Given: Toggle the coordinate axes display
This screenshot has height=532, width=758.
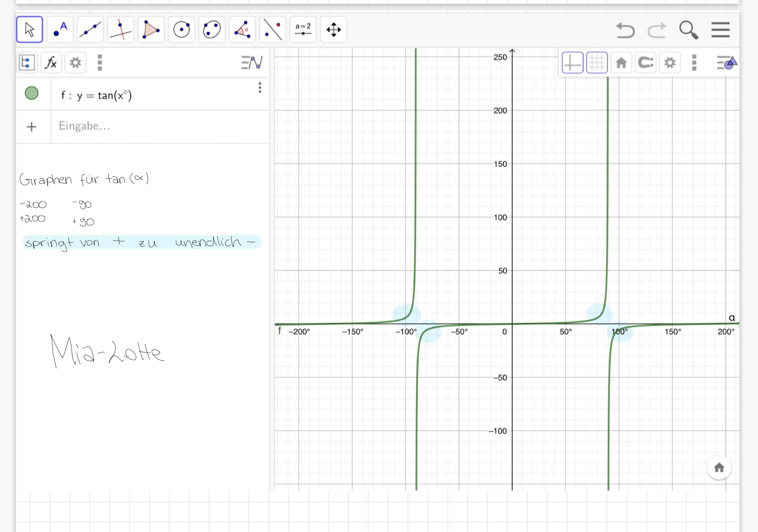Looking at the screenshot, I should 572,63.
